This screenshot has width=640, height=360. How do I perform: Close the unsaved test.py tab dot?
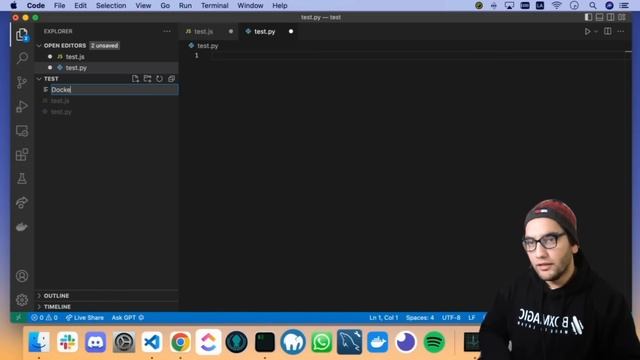coord(291,31)
